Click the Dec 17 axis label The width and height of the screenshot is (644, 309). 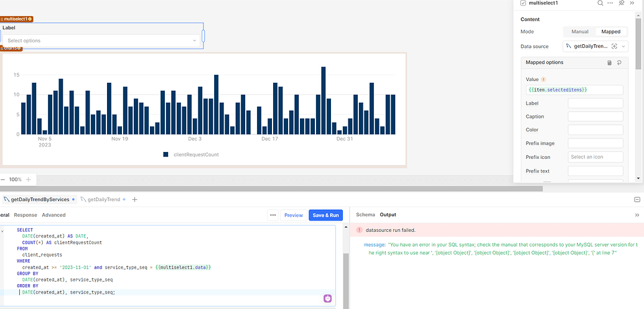(x=270, y=139)
